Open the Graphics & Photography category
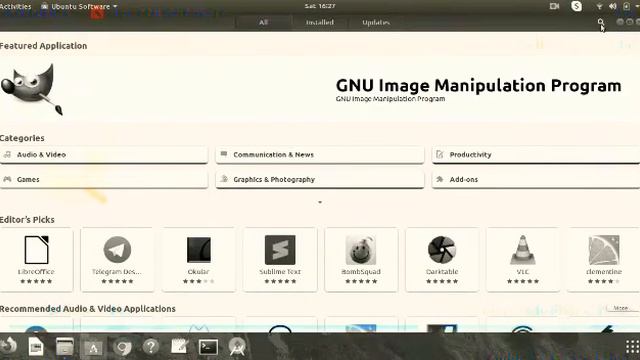Image resolution: width=640 pixels, height=360 pixels. coord(320,179)
